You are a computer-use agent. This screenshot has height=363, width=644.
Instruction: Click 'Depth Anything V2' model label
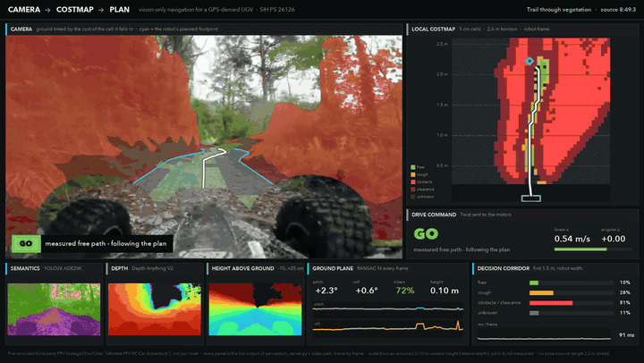tap(152, 268)
